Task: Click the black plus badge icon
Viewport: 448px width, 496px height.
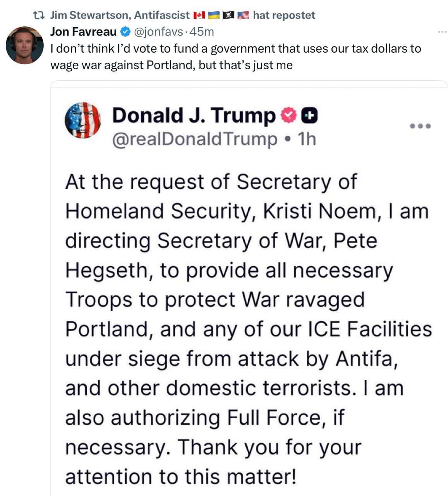Action: click(310, 115)
